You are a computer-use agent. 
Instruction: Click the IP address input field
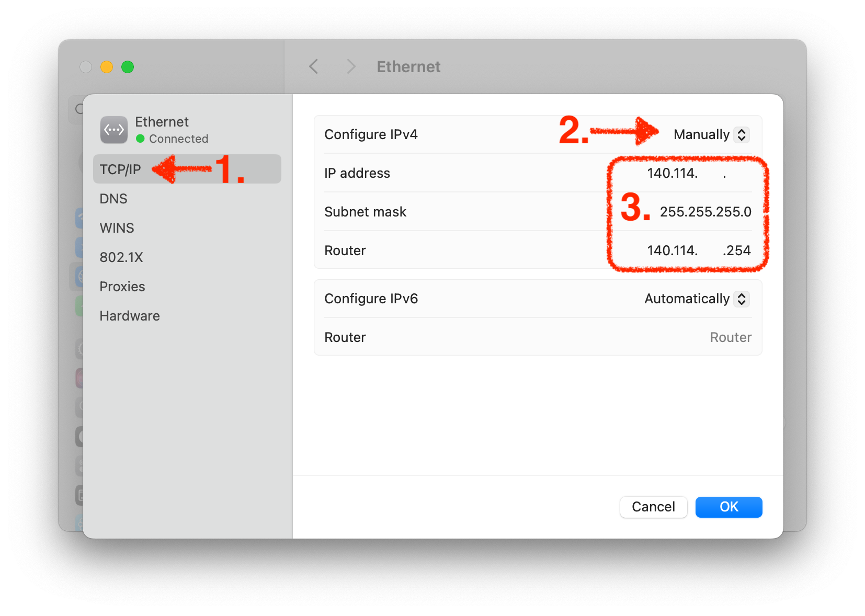click(x=685, y=174)
